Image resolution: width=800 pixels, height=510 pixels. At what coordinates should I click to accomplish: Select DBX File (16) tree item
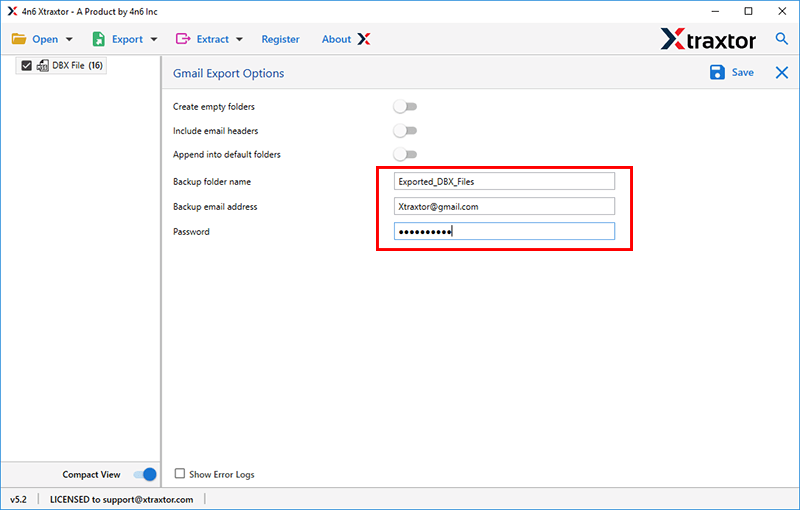pyautogui.click(x=61, y=65)
